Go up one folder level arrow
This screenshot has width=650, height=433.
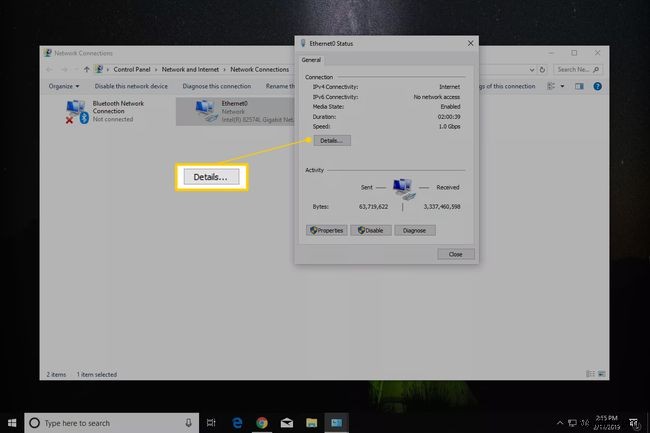pyautogui.click(x=86, y=69)
